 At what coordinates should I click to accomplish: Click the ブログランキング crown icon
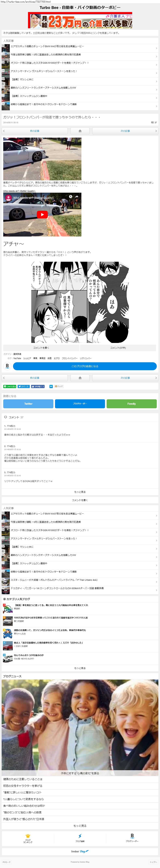coord(28,836)
